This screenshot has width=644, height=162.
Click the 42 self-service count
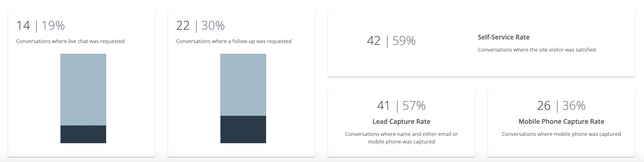pyautogui.click(x=373, y=41)
